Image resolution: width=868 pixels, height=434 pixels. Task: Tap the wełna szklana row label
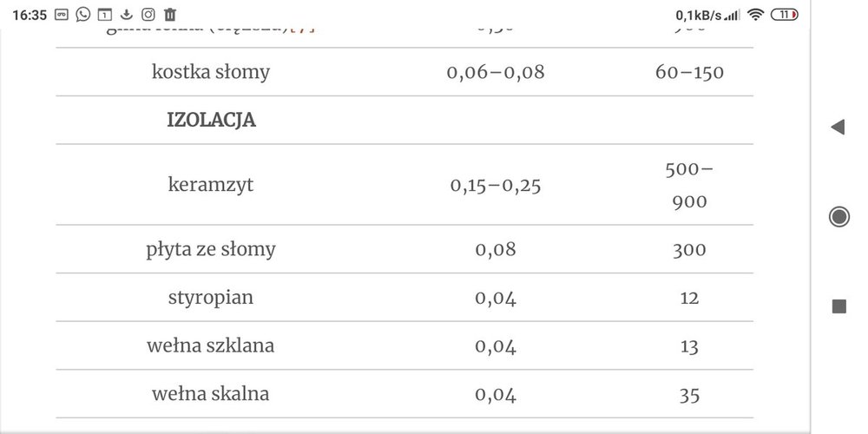211,346
